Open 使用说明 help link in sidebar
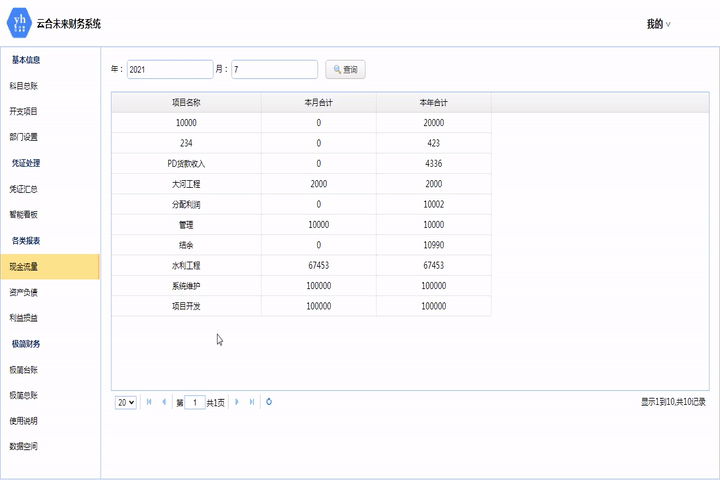The image size is (720, 480). (x=24, y=421)
